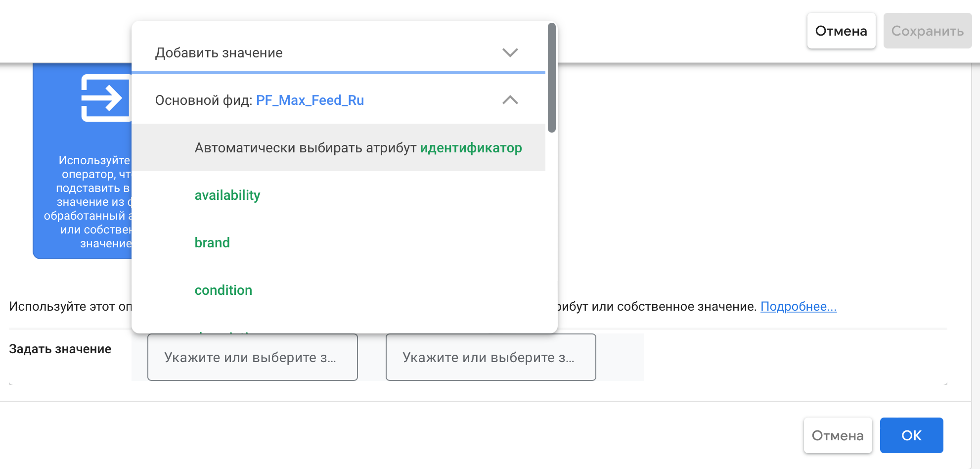Click the Добавить значение field label
This screenshot has height=469, width=980.
click(x=219, y=52)
